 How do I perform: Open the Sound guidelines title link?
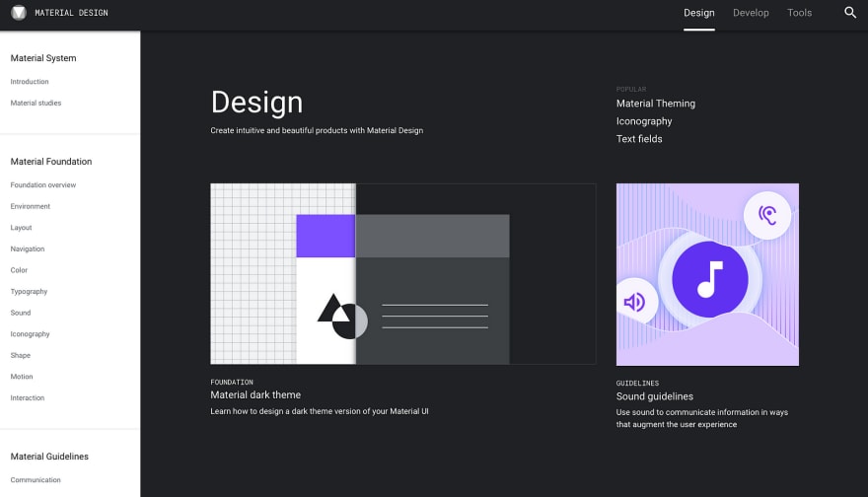[x=654, y=396]
